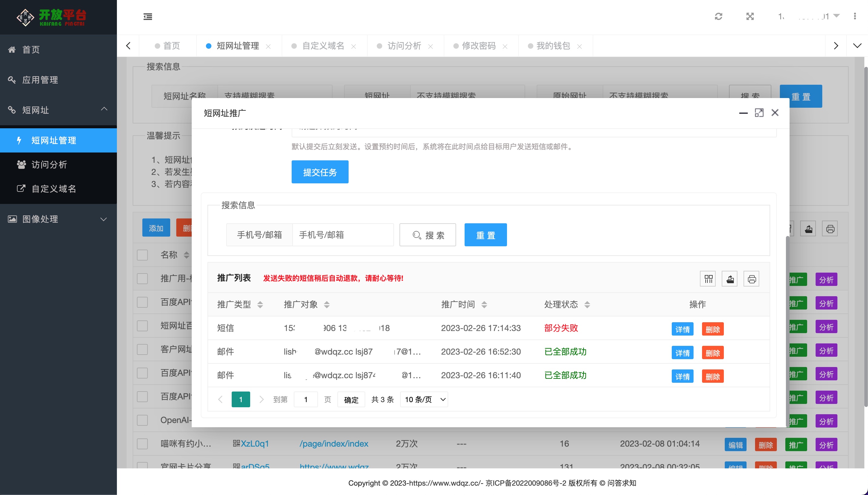Image resolution: width=868 pixels, height=495 pixels.
Task: Open the vertical three-dots more menu
Action: [x=855, y=16]
